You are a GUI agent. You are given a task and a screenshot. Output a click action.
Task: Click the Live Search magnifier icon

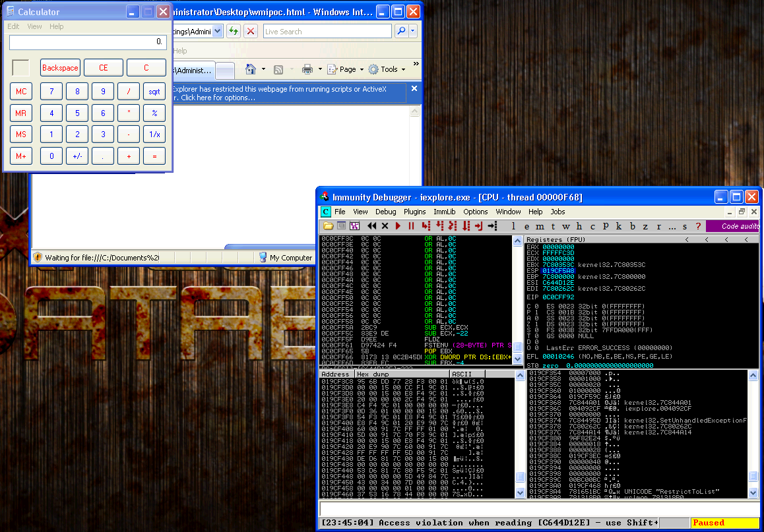[401, 31]
